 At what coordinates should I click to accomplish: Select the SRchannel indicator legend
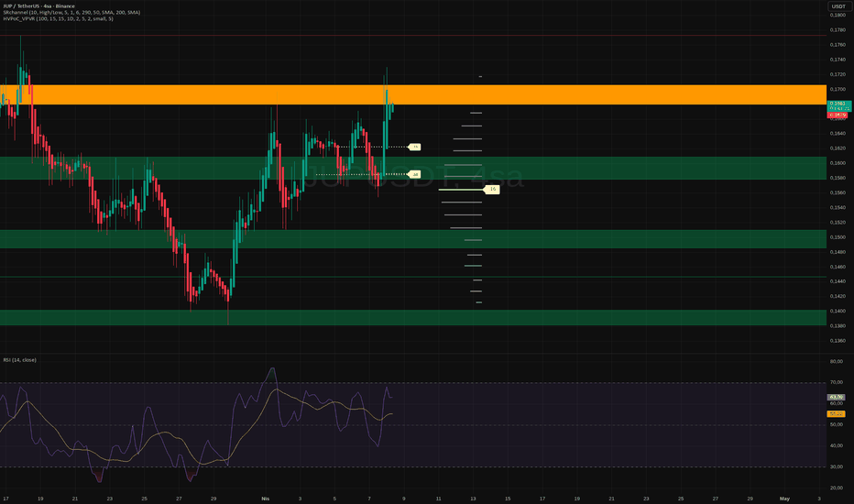tap(71, 12)
